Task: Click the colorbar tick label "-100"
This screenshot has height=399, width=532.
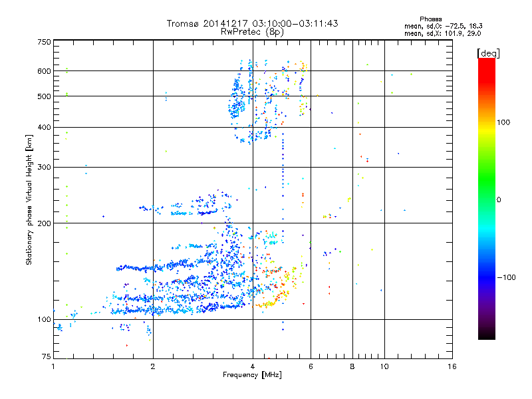Action: click(507, 277)
